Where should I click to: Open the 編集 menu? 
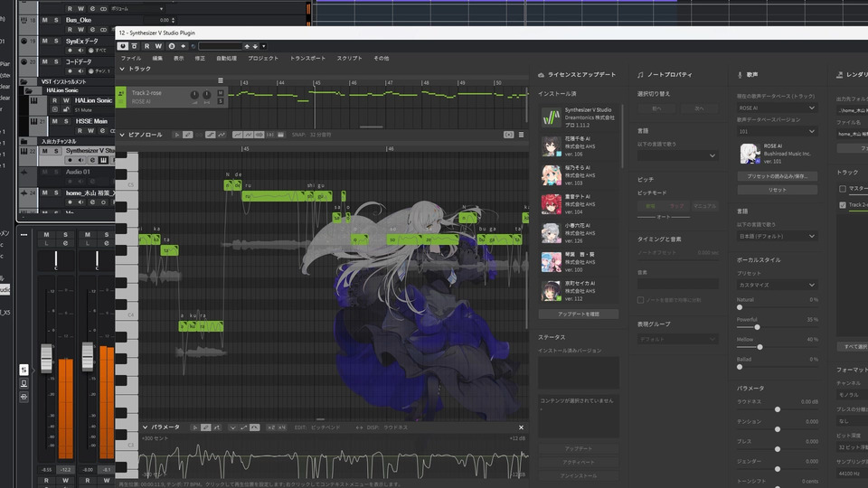(x=157, y=58)
